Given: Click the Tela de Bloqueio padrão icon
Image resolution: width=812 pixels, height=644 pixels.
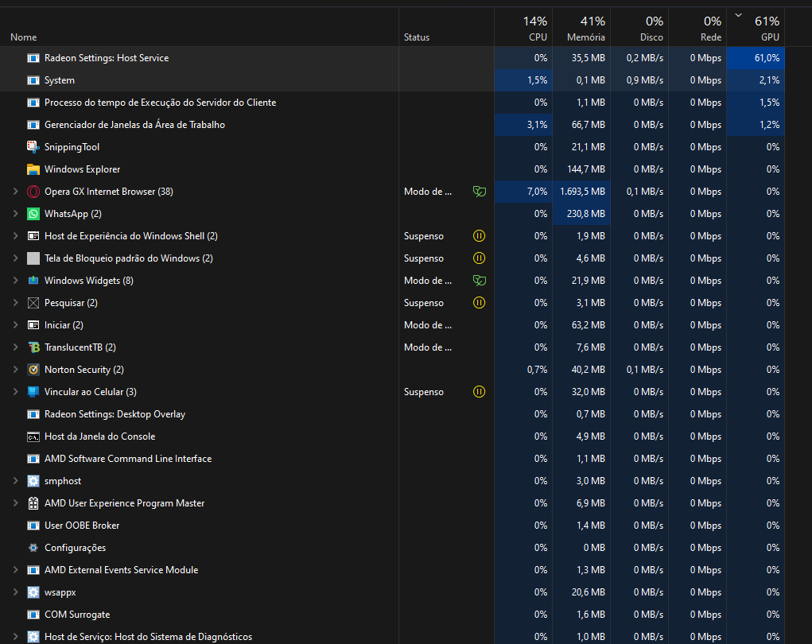Looking at the screenshot, I should click(33, 258).
